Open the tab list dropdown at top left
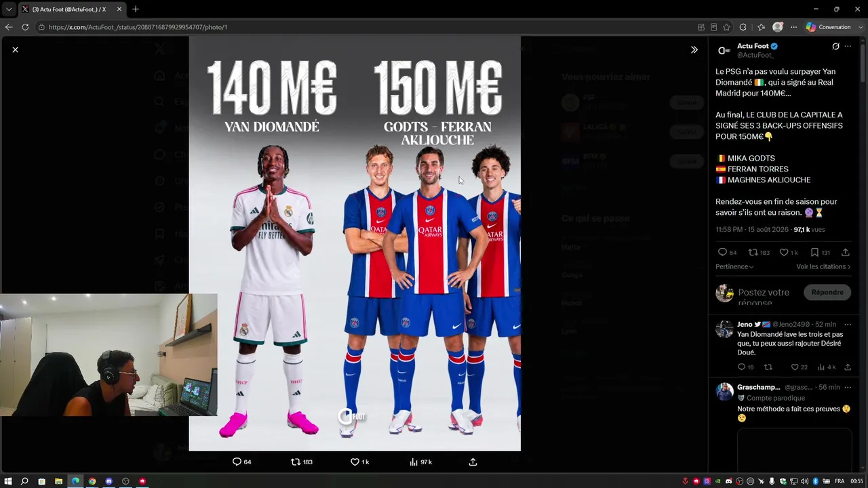The image size is (868, 488). pos(8,9)
